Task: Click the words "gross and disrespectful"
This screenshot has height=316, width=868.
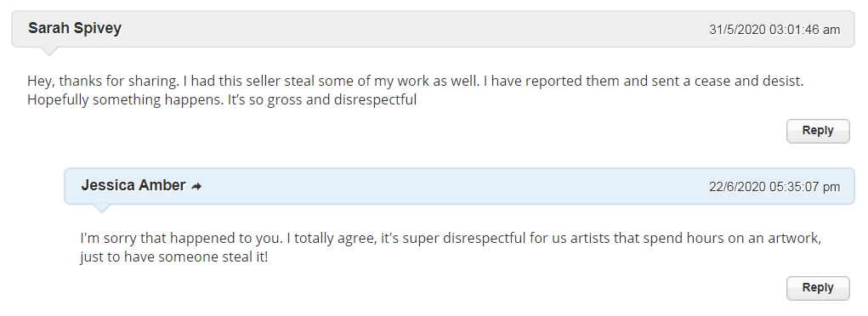Action: pyautogui.click(x=342, y=100)
